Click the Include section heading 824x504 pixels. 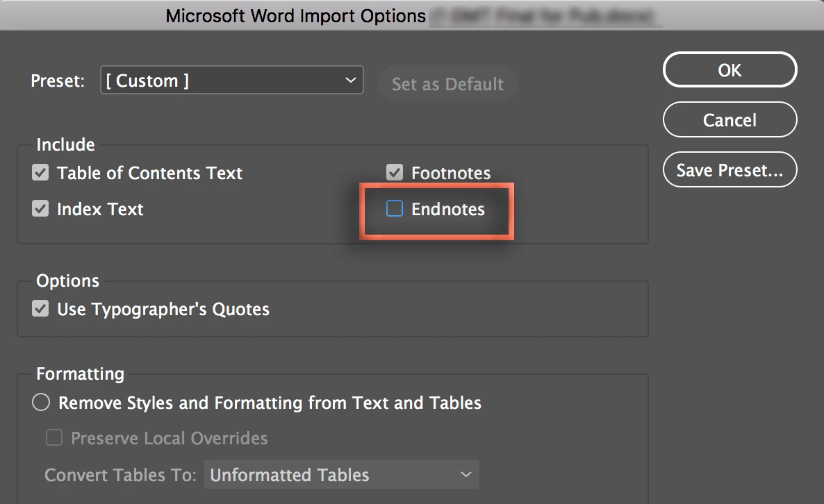(65, 144)
